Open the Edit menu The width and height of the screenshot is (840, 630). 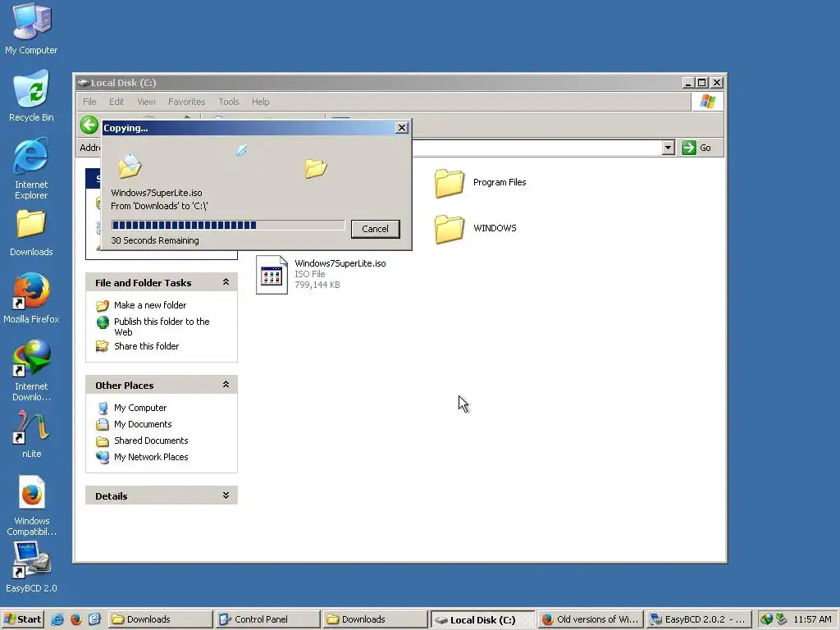[x=116, y=102]
